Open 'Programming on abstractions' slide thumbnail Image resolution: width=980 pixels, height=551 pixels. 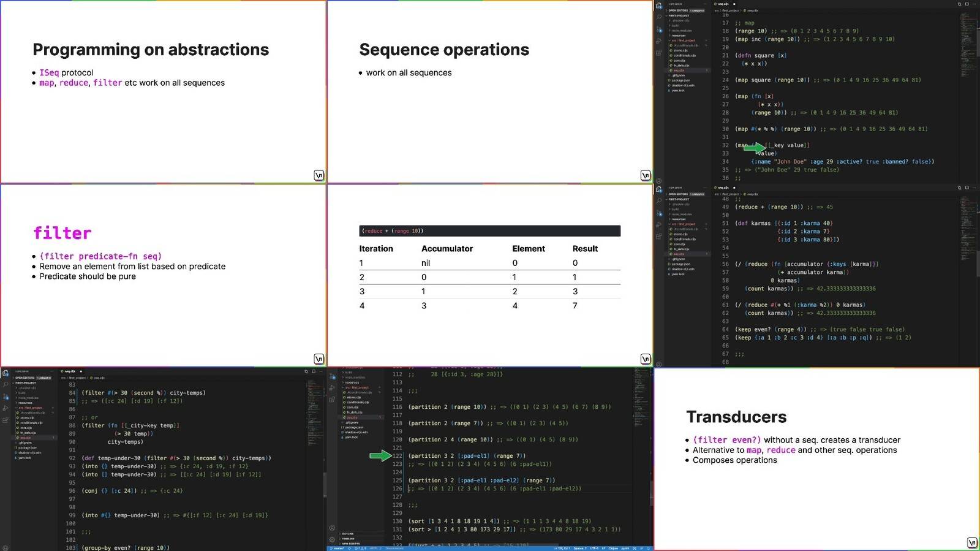pyautogui.click(x=163, y=91)
